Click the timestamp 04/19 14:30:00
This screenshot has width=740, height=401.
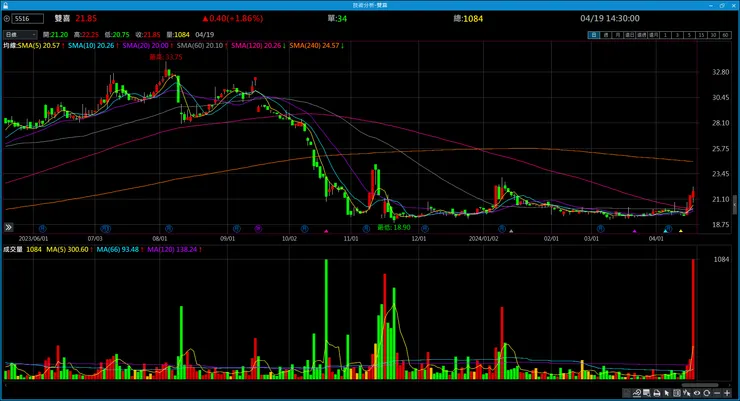click(610, 18)
